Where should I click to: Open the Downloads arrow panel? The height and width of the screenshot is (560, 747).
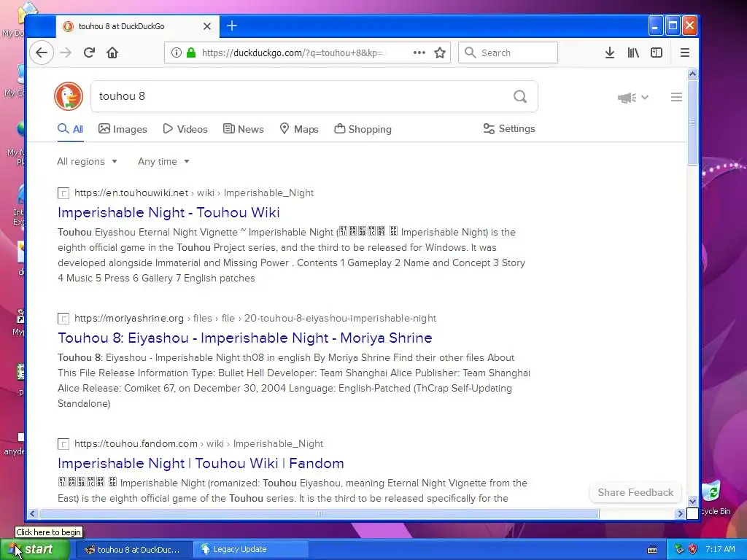click(610, 52)
